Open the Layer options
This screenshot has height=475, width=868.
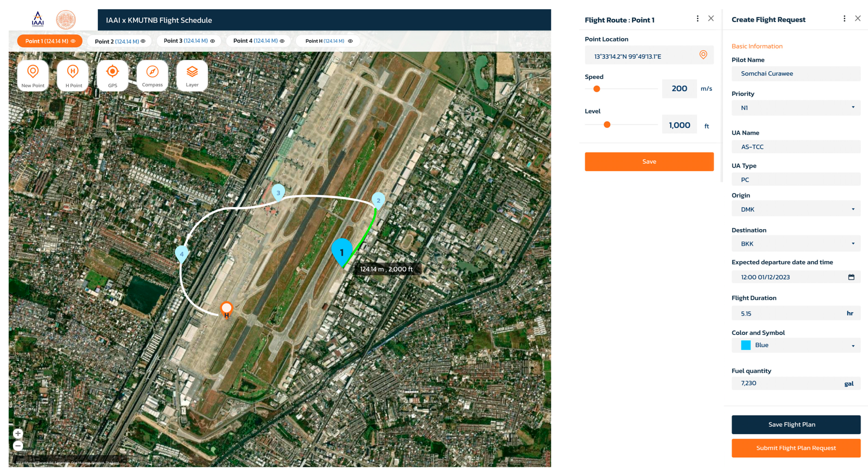pos(192,76)
